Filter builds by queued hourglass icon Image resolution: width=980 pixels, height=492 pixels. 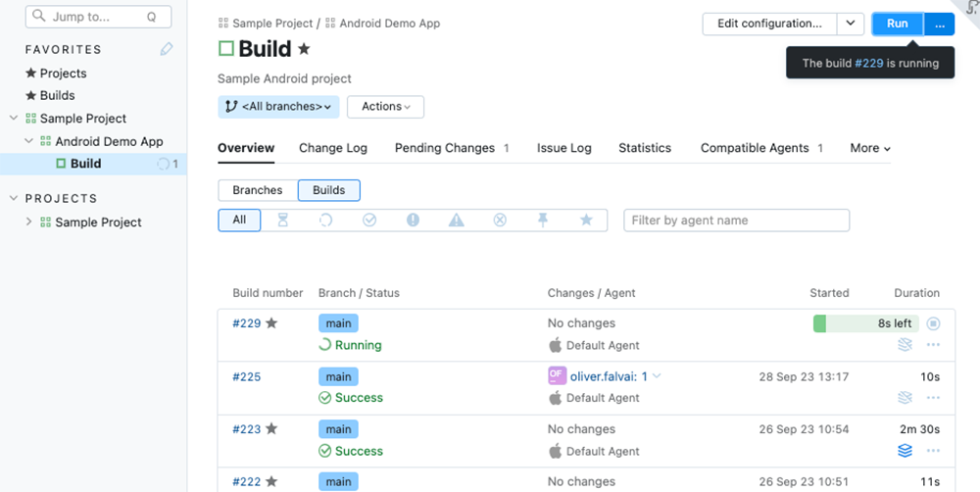coord(283,221)
